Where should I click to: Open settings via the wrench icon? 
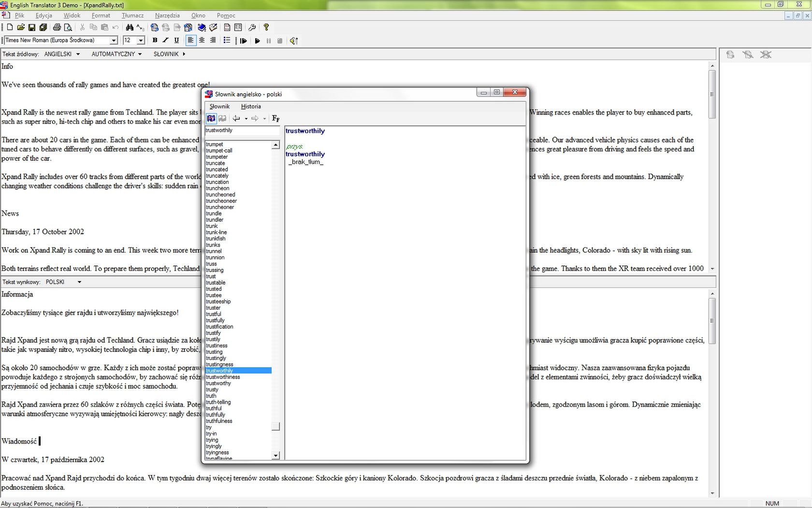[252, 28]
